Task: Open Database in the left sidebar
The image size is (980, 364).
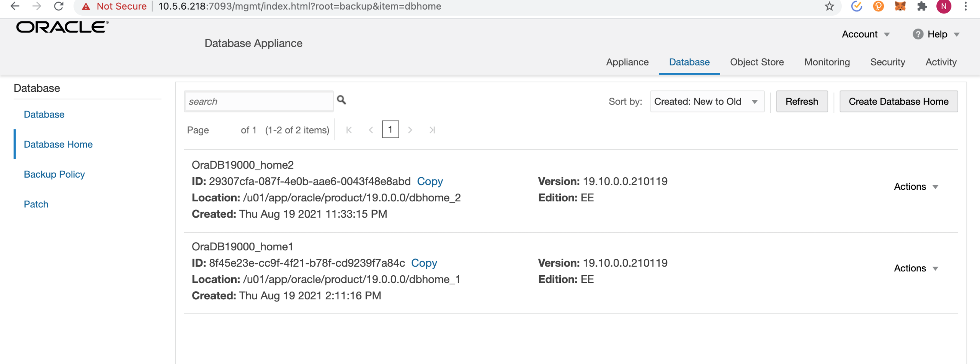Action: point(44,114)
